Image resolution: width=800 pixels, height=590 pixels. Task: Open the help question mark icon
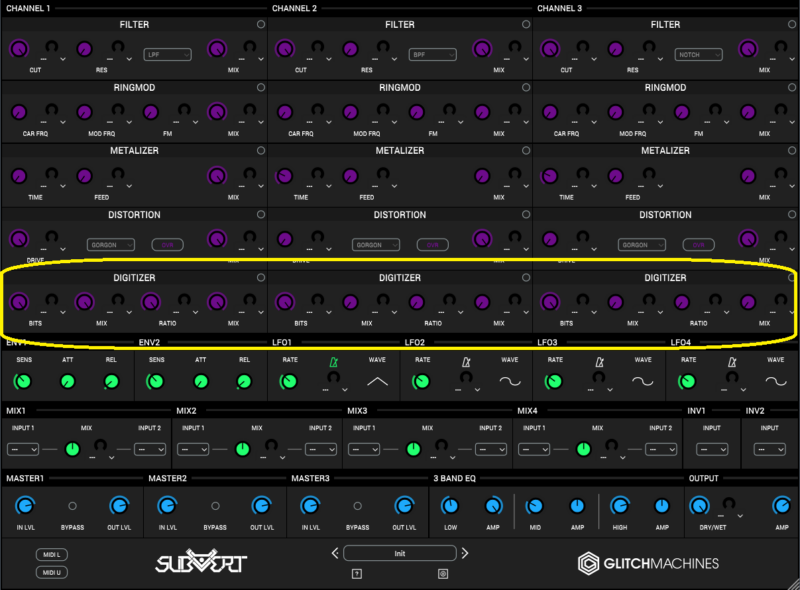coord(355,573)
